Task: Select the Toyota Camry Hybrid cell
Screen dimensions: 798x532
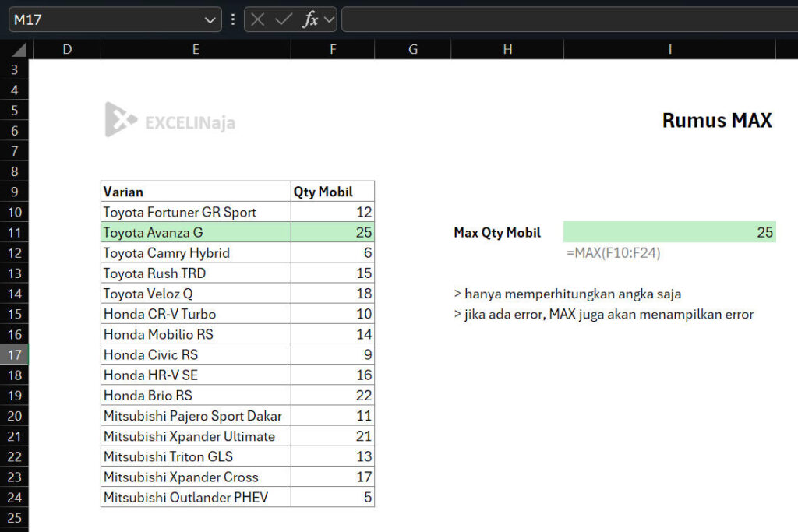Action: tap(196, 253)
